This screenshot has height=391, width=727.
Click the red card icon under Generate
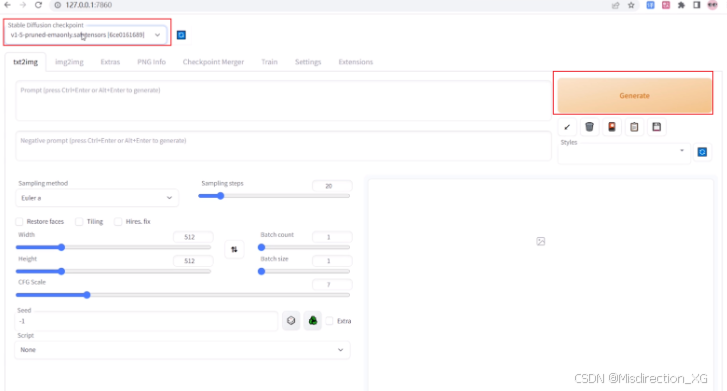click(x=612, y=127)
